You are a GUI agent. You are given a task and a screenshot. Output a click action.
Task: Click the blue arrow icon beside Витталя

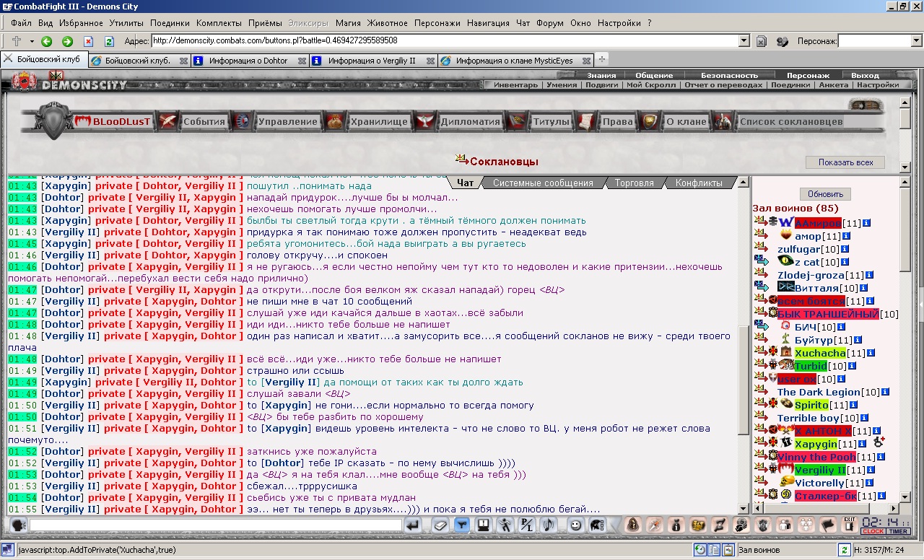tap(761, 287)
